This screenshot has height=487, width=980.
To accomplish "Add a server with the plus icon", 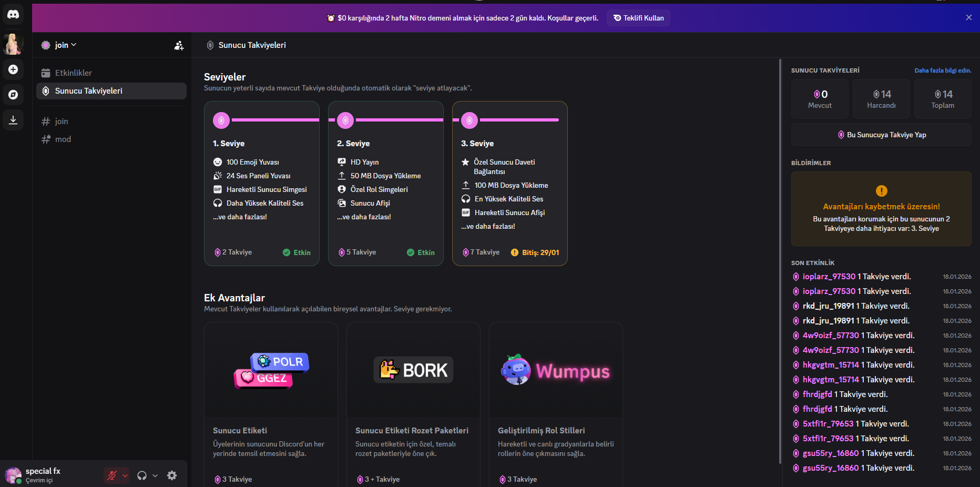I will (13, 69).
